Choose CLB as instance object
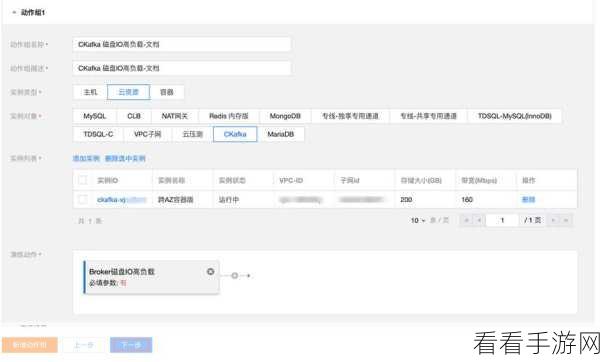Image resolution: width=600 pixels, height=362 pixels. coord(134,116)
